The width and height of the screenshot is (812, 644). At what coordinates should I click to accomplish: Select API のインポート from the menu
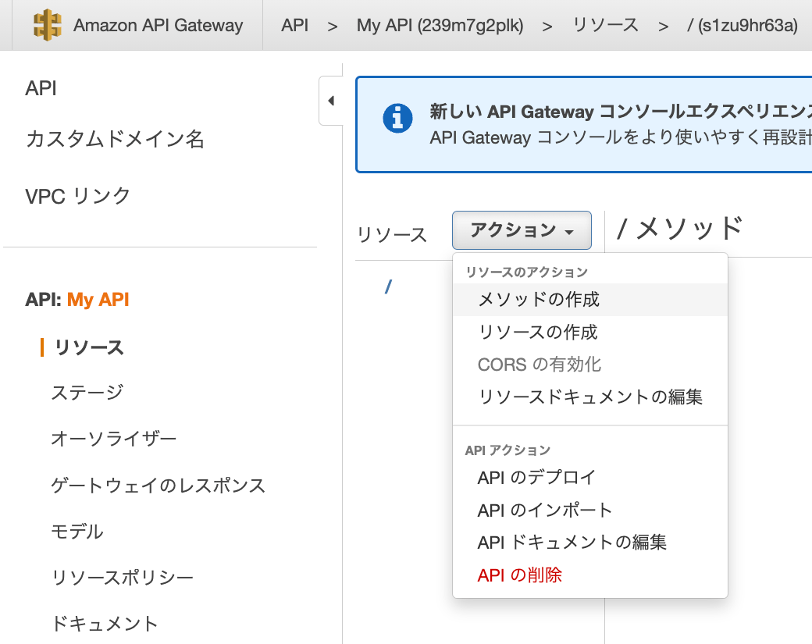(589, 510)
